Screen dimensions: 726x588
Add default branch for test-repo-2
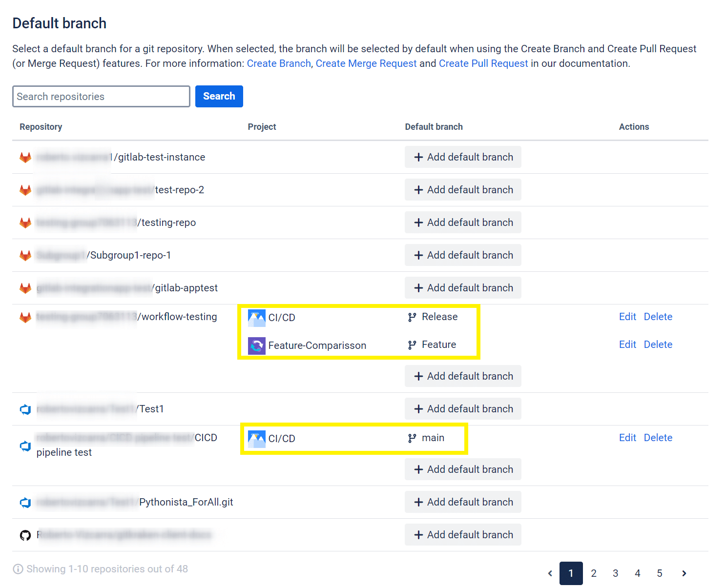pyautogui.click(x=463, y=190)
